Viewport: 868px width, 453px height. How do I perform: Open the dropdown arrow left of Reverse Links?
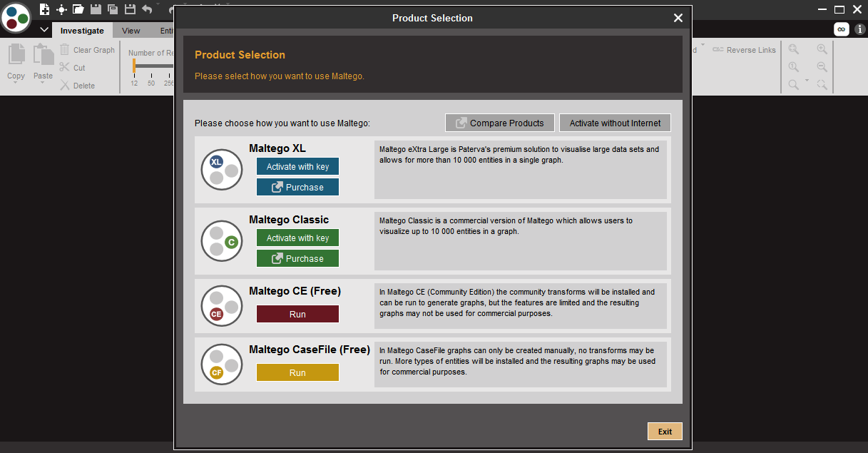click(x=702, y=46)
